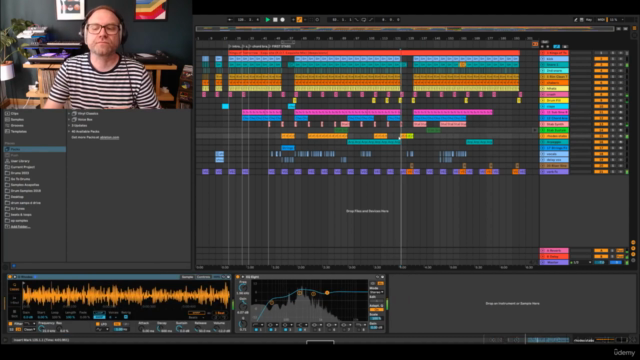This screenshot has width=640, height=360.
Task: Unfold the Snare 1 track
Action: coord(542,64)
